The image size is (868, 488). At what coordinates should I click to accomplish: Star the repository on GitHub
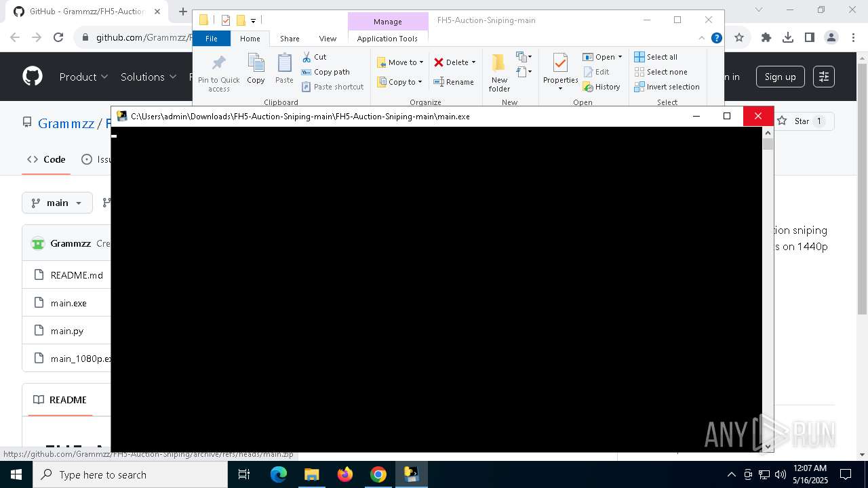click(x=802, y=121)
